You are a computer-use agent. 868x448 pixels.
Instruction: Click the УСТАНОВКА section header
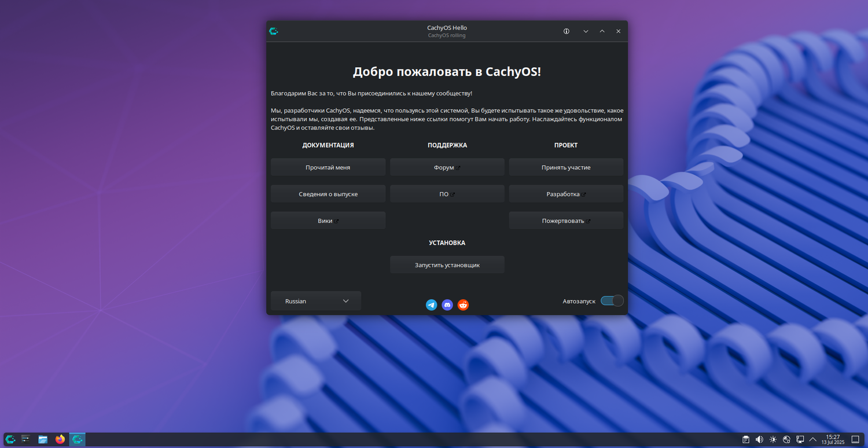click(x=447, y=243)
